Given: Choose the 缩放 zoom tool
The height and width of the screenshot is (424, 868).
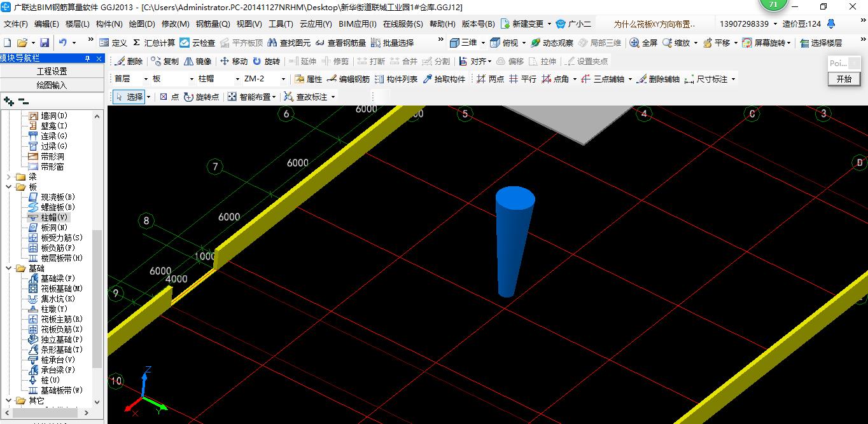Looking at the screenshot, I should coord(676,43).
